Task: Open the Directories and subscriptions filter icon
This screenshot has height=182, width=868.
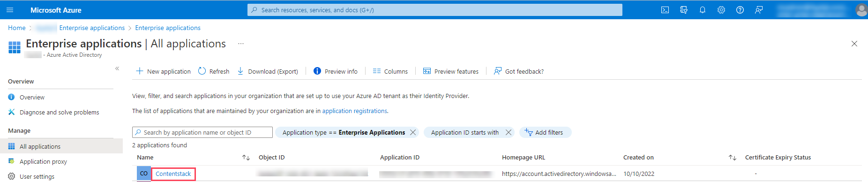Action: (684, 10)
